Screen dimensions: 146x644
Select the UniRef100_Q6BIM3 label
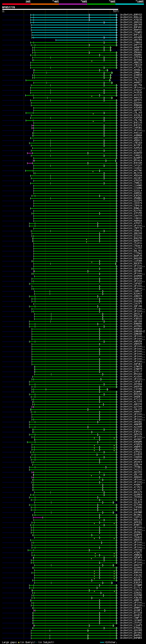point(131,138)
